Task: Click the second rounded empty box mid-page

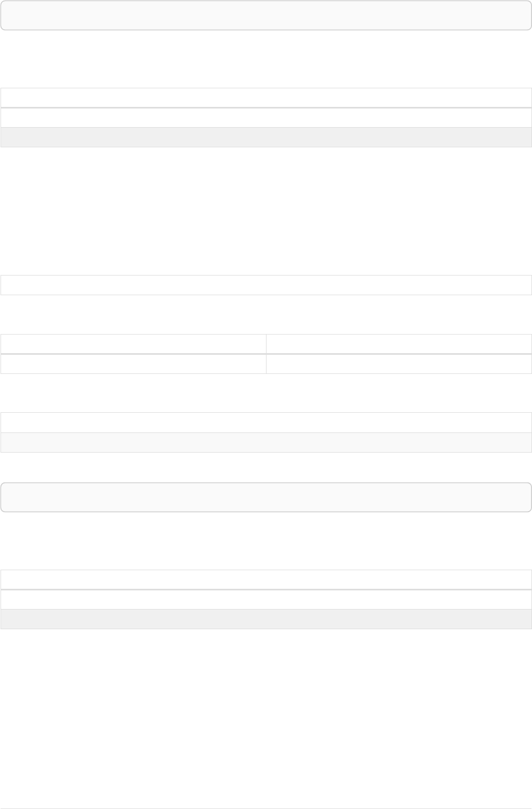Action: pos(266,497)
